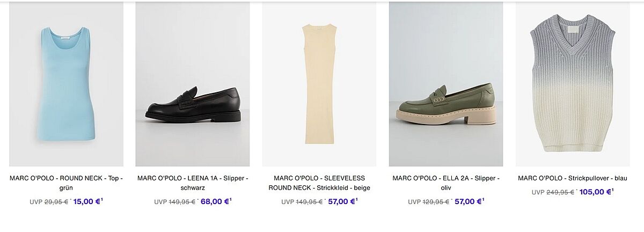This screenshot has width=644, height=232.
Task: Click the Strickpullover blau product title
Action: (x=573, y=178)
